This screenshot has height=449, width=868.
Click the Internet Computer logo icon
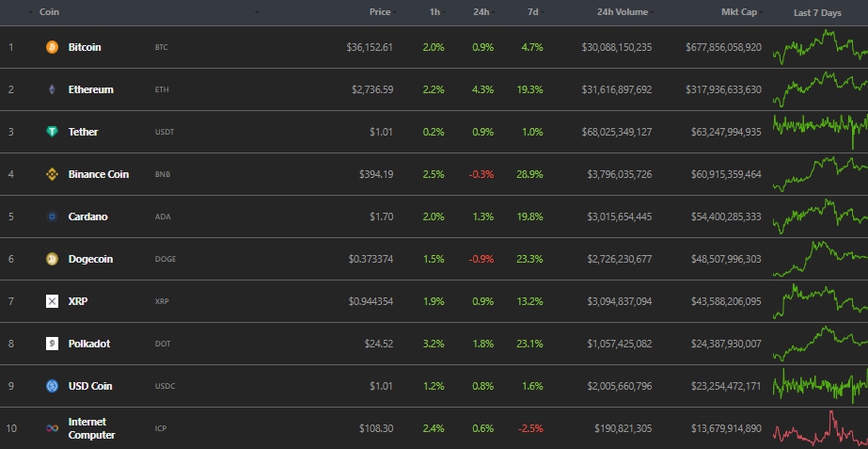(52, 428)
